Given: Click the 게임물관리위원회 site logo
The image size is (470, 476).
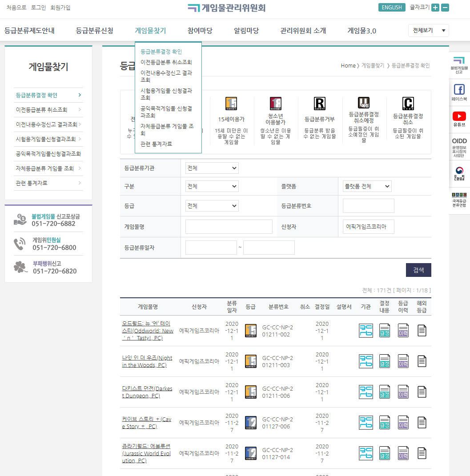Looking at the screenshot, I should pyautogui.click(x=226, y=8).
